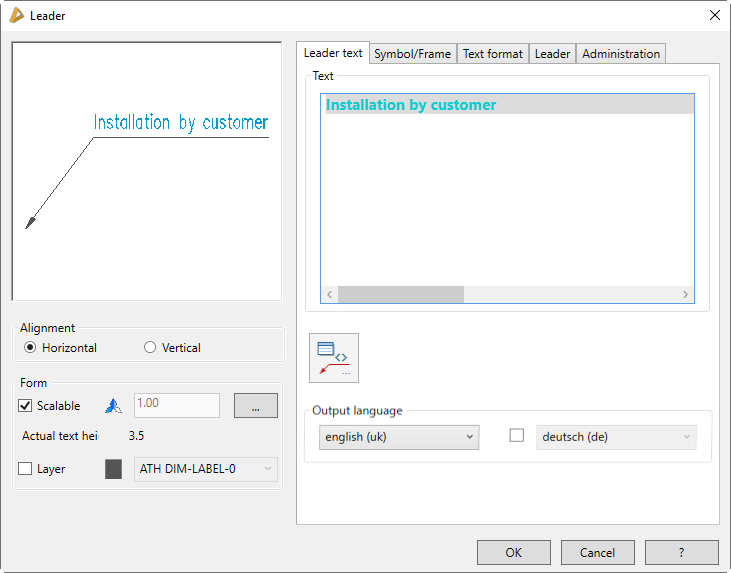Open the english (uk) language dropdown
Image resolution: width=731 pixels, height=573 pixels.
coord(399,437)
